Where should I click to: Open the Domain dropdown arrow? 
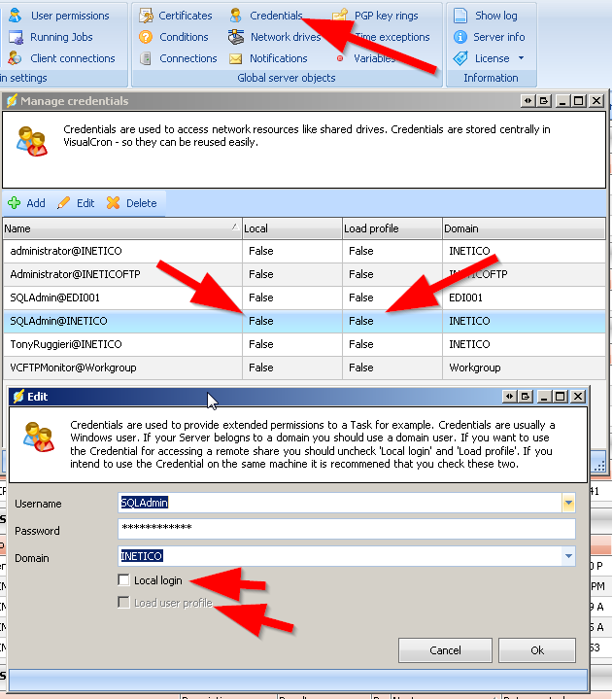pos(567,557)
